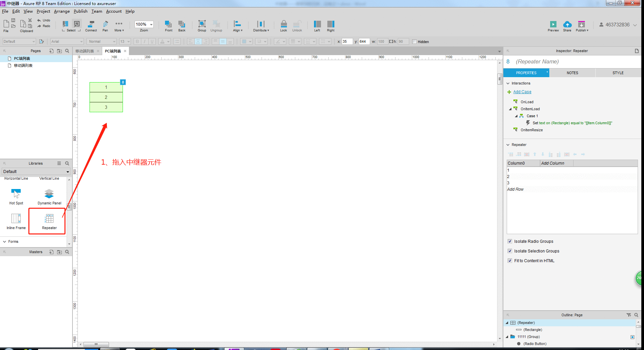Open Libraries panel options menu
Screen dimensions: 644x350
[59, 163]
